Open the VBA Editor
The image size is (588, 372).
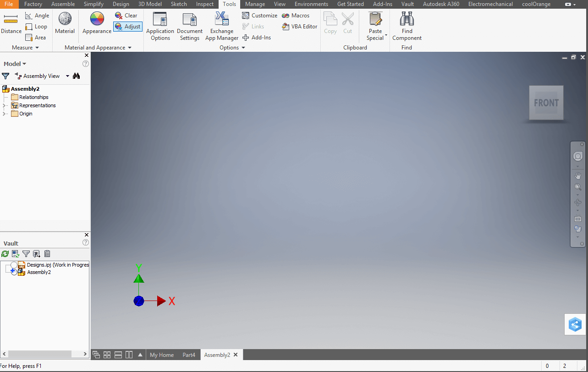[300, 27]
